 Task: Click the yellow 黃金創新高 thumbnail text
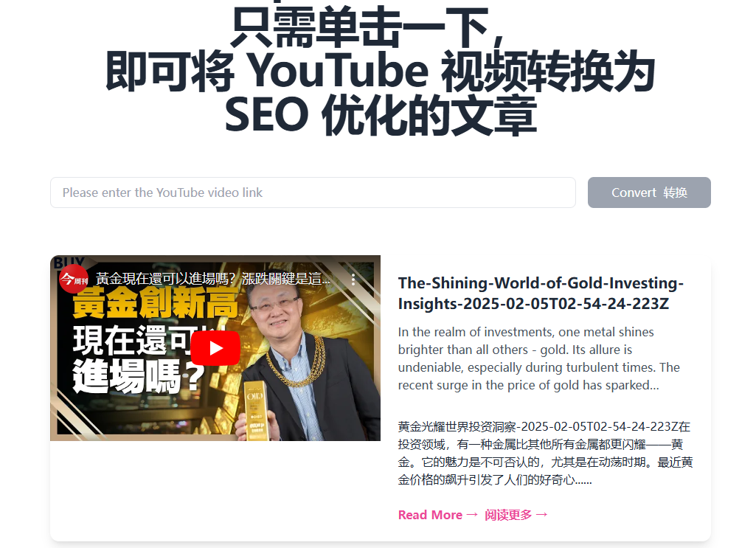tap(155, 303)
